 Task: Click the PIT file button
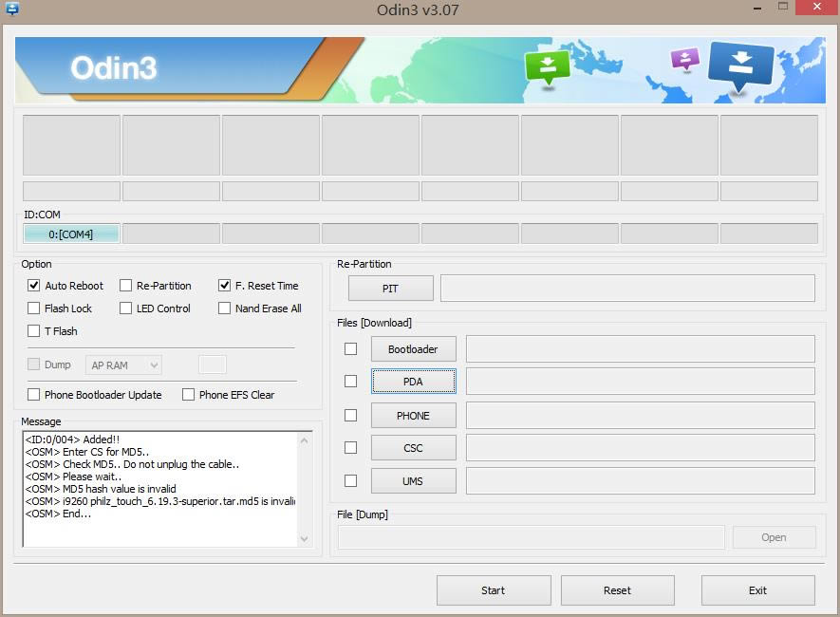click(390, 288)
